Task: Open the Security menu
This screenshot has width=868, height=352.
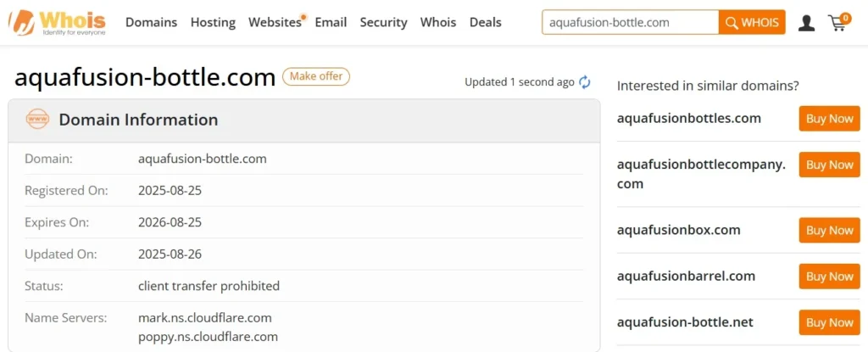Action: (384, 22)
